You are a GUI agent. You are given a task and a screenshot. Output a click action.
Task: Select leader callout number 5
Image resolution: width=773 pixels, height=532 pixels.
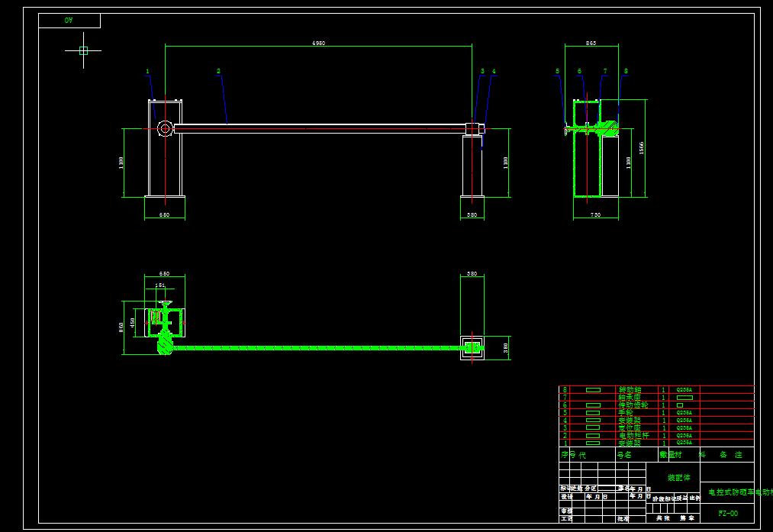tap(558, 72)
